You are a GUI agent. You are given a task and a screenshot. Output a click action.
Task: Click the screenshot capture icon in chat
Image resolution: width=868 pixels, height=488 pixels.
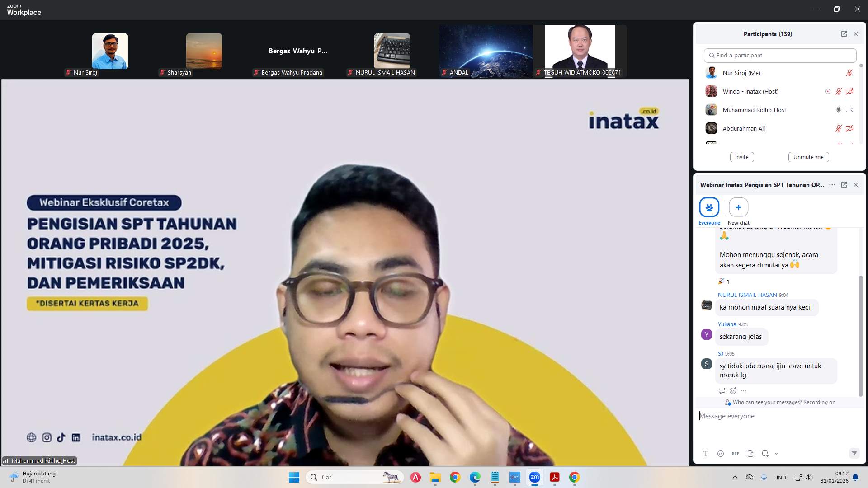765,454
